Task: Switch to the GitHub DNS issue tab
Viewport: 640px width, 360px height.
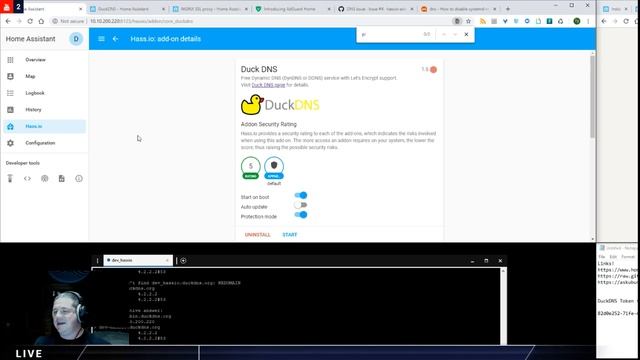Action: pos(376,9)
